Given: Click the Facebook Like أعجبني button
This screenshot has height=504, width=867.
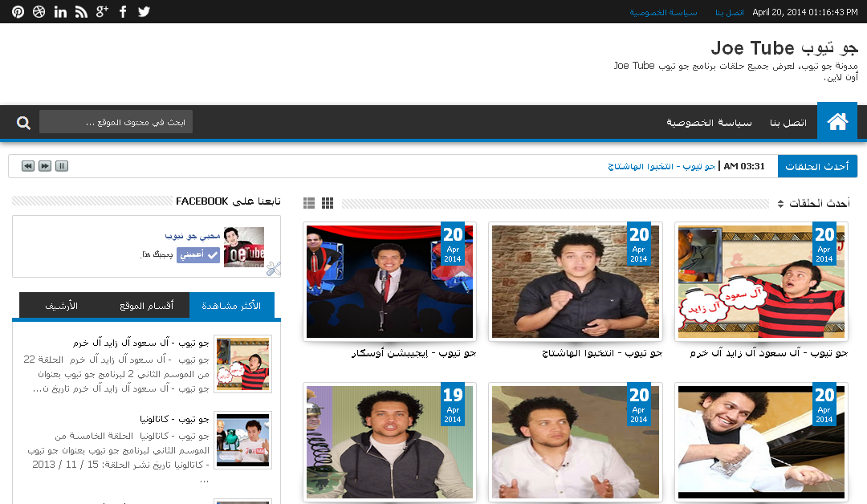Looking at the screenshot, I should (x=198, y=254).
